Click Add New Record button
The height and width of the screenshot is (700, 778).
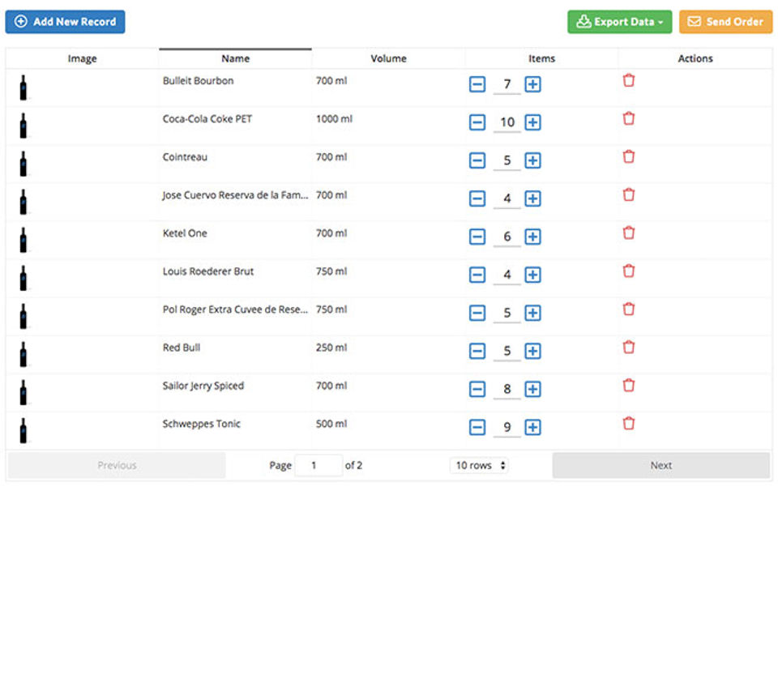(x=65, y=22)
